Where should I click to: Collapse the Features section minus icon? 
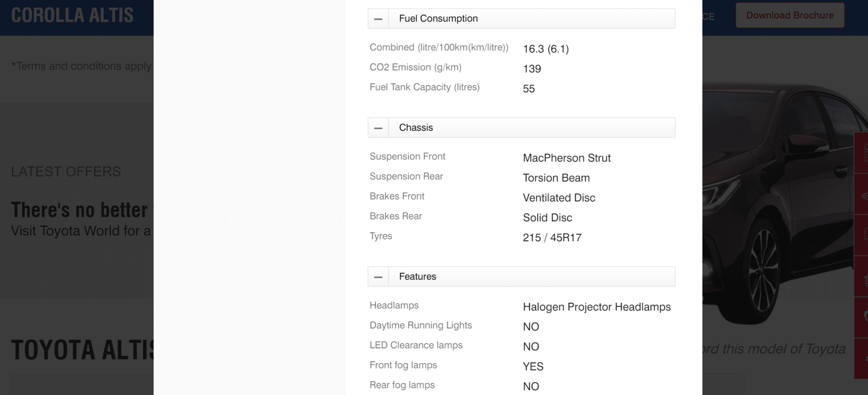point(378,277)
